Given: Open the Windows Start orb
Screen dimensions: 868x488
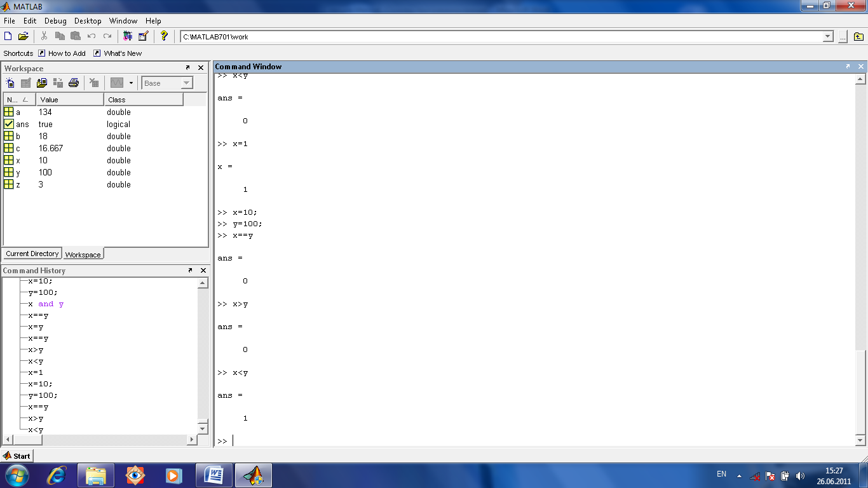Looking at the screenshot, I should 16,475.
